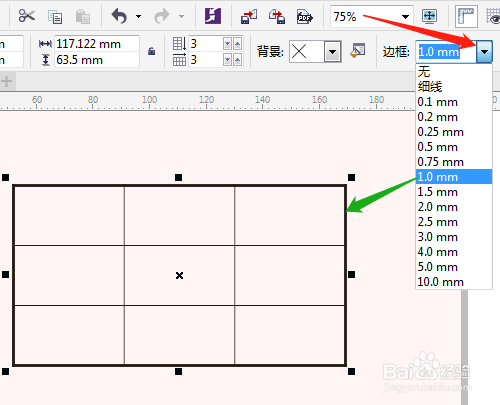Click the edit fill icon beside background
Viewport: 500px width, 405px height.
[x=358, y=51]
